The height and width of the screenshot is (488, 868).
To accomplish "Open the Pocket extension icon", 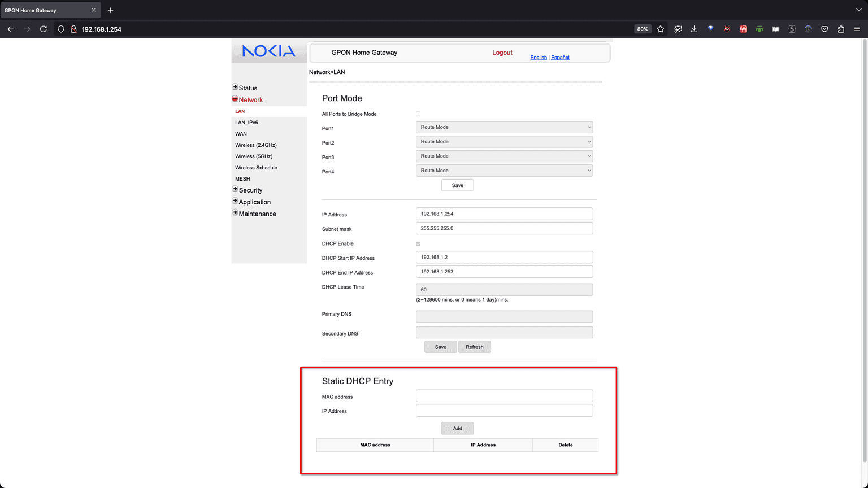I will coord(824,29).
